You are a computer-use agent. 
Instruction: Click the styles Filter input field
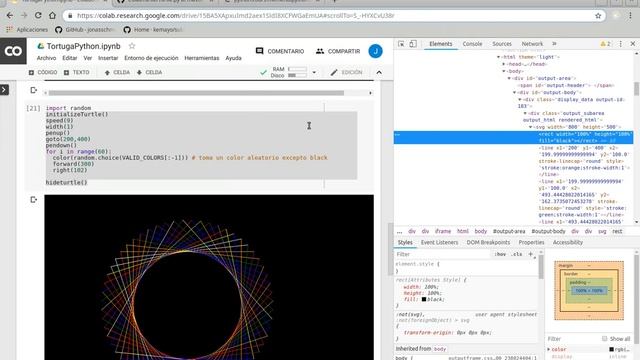(443, 254)
